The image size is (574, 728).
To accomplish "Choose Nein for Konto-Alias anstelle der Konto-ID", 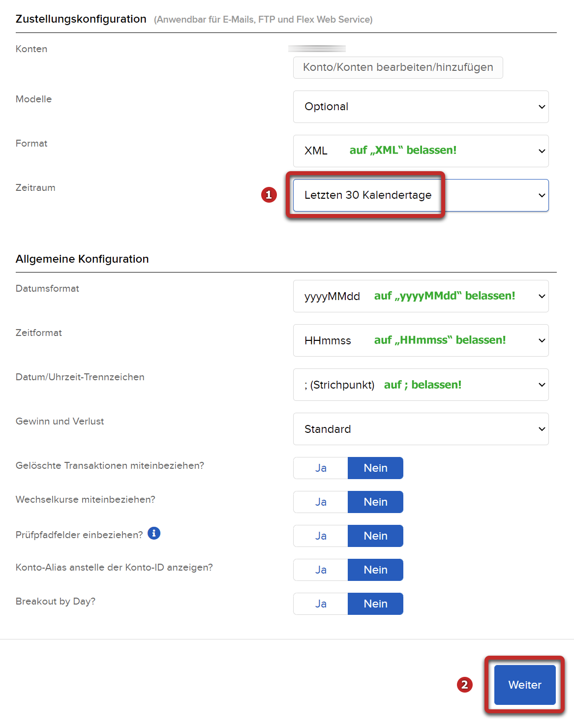I will tap(375, 570).
